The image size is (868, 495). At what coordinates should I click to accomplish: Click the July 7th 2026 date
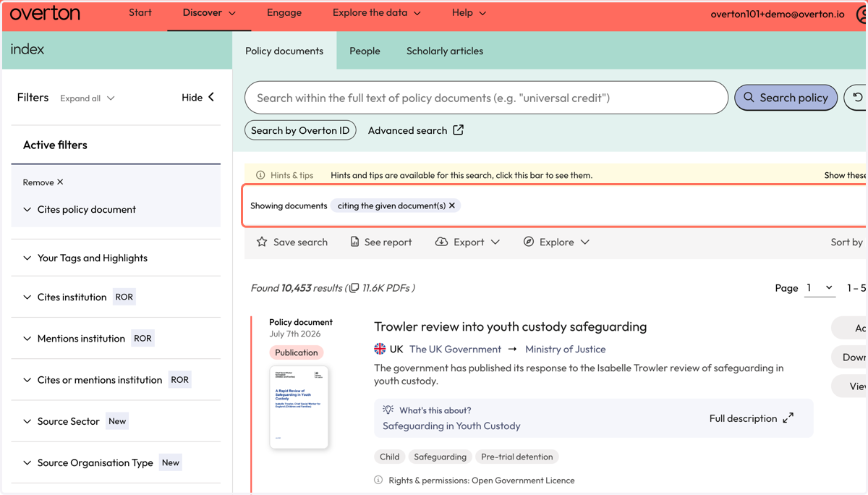point(294,334)
